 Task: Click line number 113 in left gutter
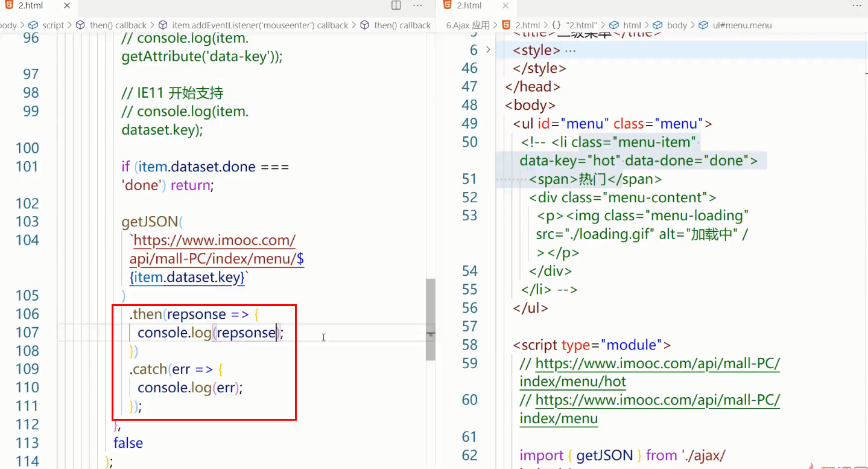pyautogui.click(x=27, y=443)
